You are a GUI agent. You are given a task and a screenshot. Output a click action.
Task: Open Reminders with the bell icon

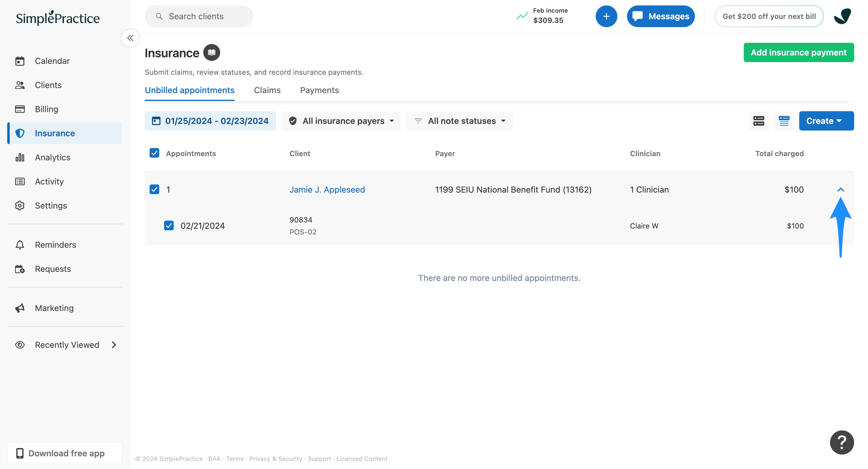point(64,245)
